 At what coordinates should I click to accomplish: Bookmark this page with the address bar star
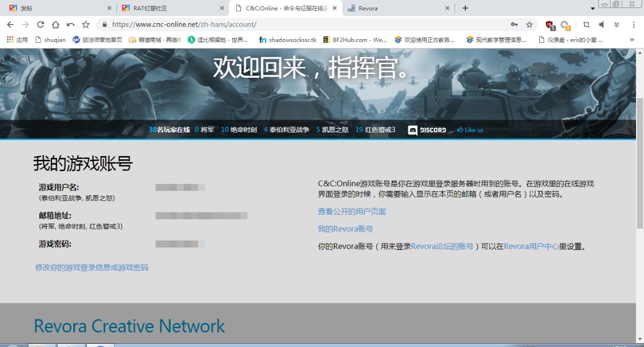point(530,25)
